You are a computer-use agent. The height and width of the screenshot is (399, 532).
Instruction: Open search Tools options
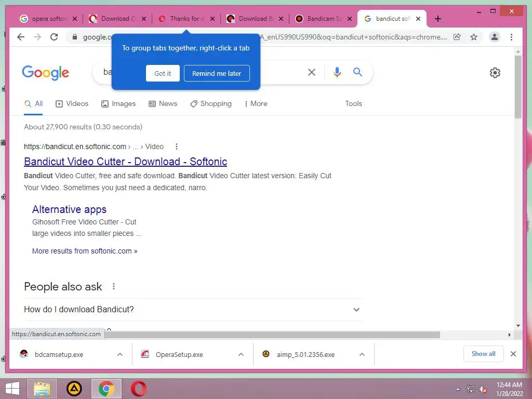(353, 103)
